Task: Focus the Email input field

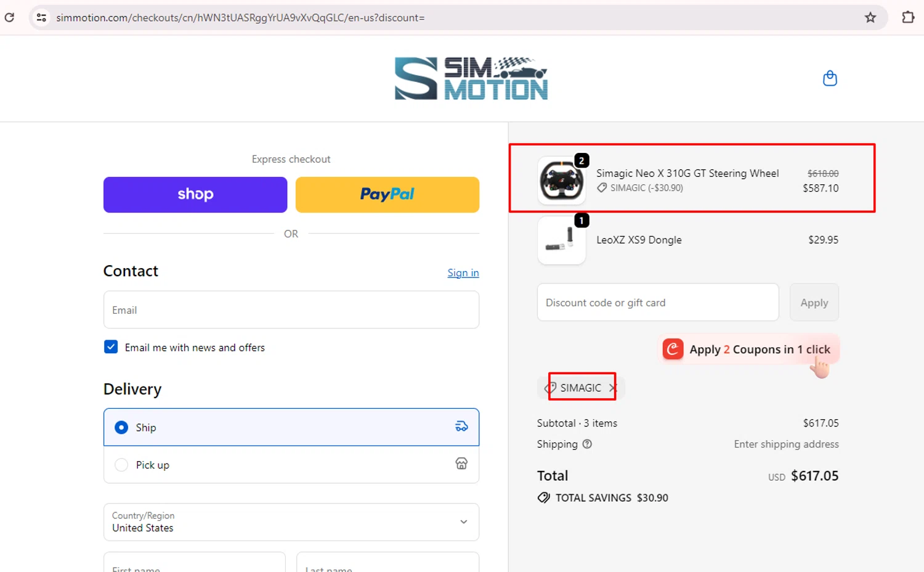Action: click(x=291, y=309)
